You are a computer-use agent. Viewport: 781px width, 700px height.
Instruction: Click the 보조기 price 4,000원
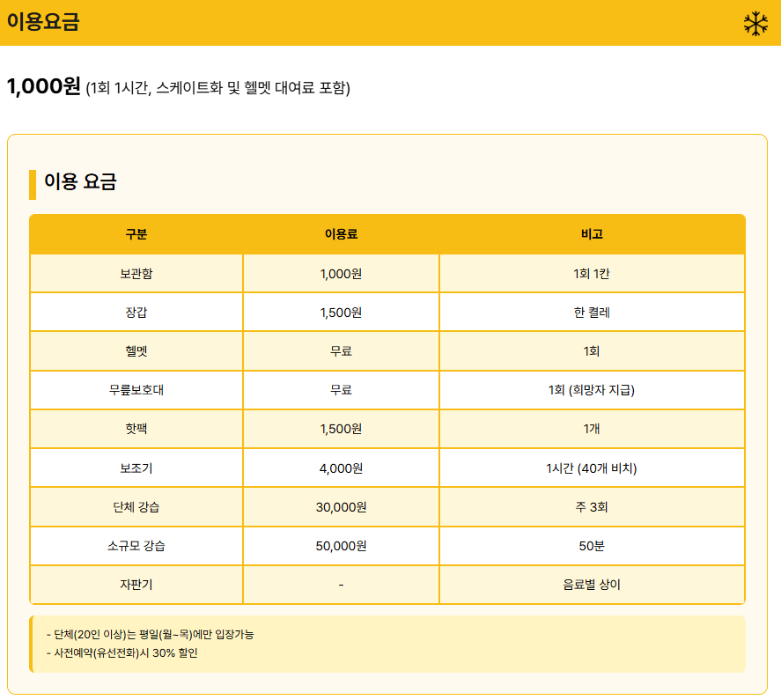pos(340,468)
